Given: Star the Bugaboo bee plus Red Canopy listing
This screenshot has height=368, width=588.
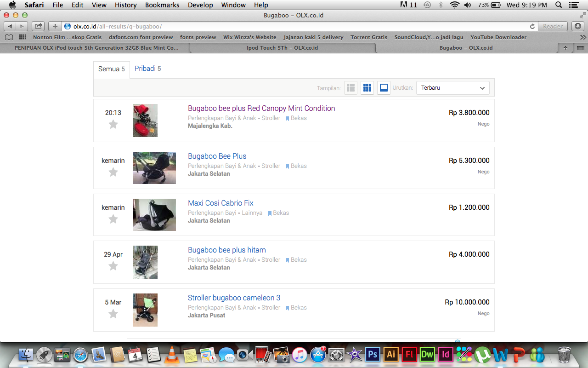Looking at the screenshot, I should 113,124.
